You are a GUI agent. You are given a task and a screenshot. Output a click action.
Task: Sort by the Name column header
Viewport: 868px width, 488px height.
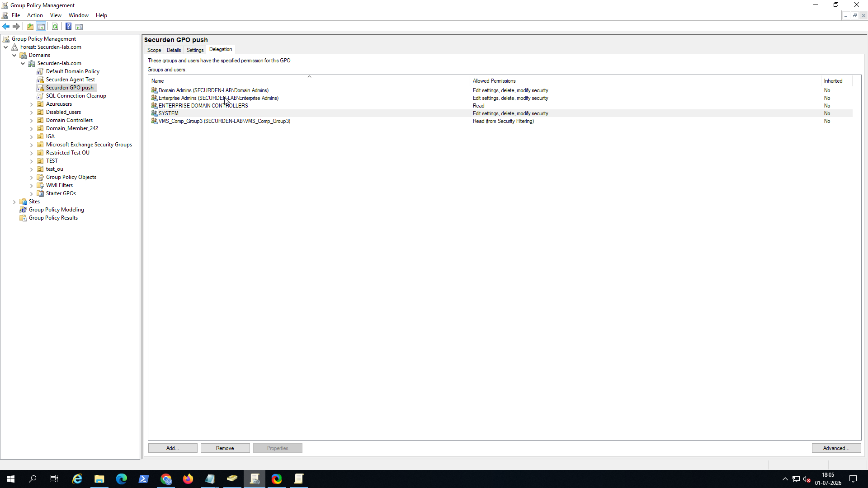click(309, 81)
